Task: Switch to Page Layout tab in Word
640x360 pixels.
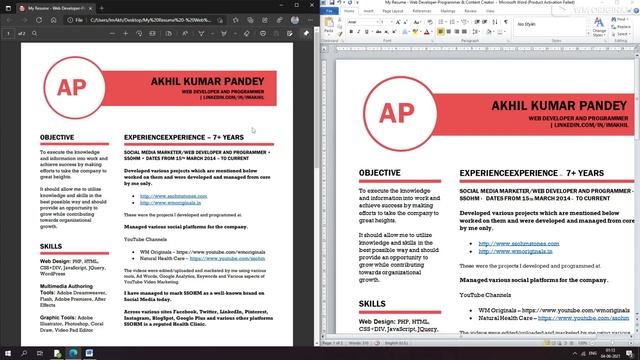Action: point(393,11)
